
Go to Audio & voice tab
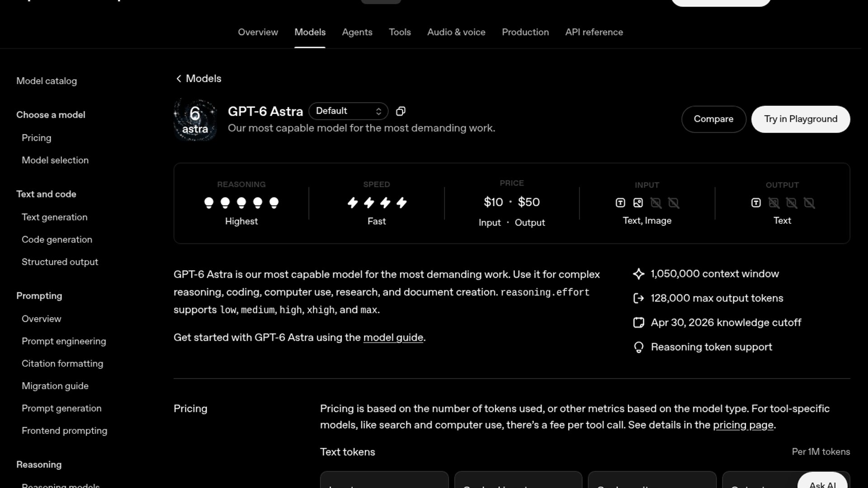(456, 32)
